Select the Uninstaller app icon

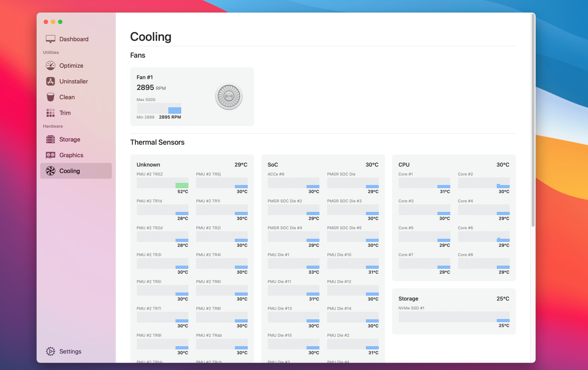click(50, 81)
